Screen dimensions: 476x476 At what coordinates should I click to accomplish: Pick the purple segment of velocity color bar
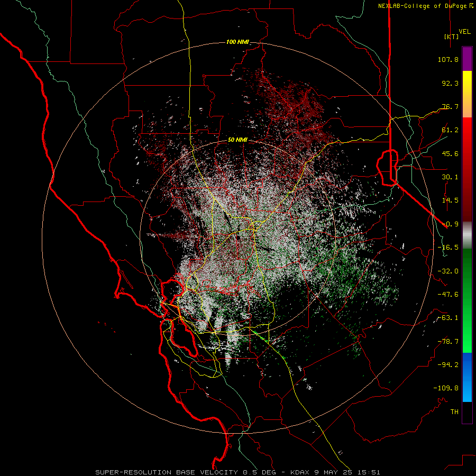(x=467, y=59)
